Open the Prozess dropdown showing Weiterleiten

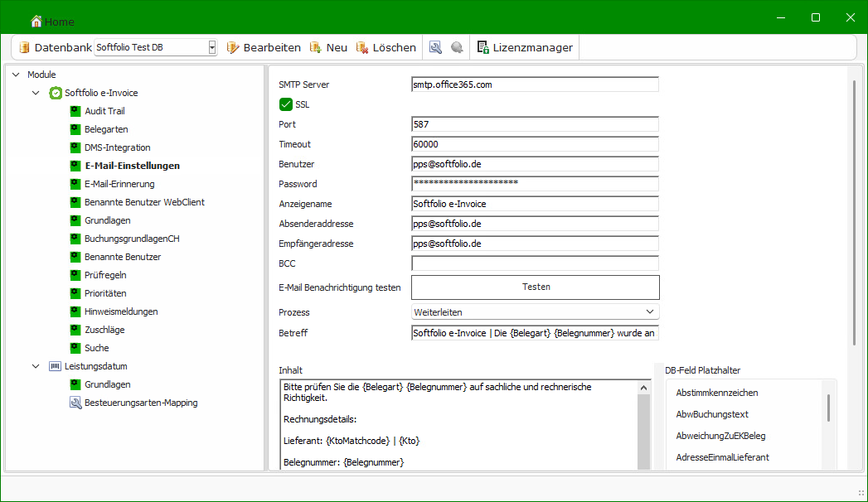click(x=535, y=311)
